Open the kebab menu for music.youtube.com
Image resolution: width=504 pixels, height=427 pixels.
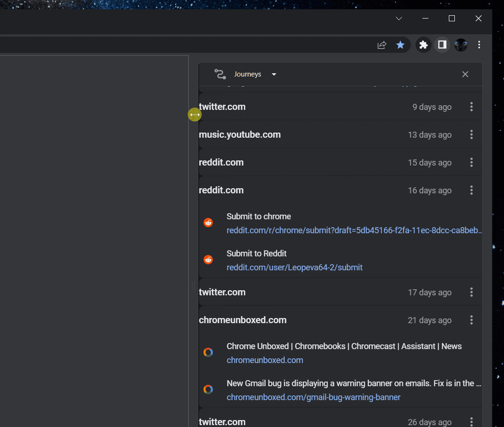471,134
